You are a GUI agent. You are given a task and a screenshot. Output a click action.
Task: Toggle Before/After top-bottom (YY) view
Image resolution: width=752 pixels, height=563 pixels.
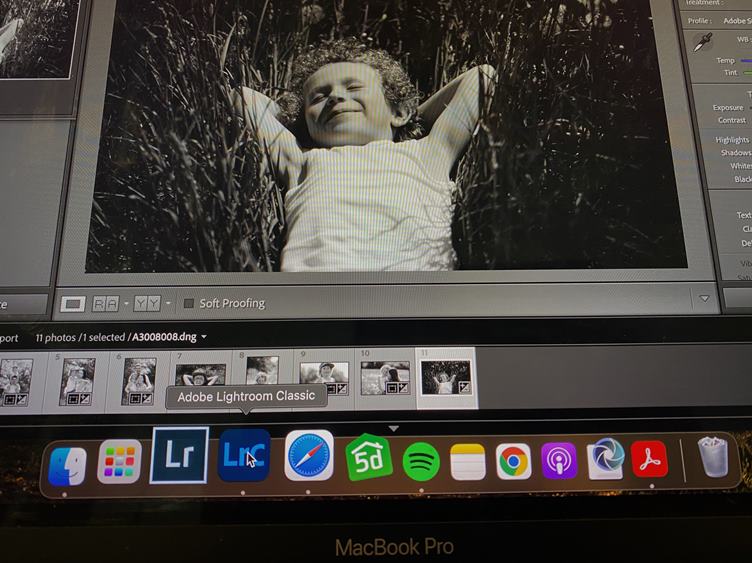click(147, 304)
